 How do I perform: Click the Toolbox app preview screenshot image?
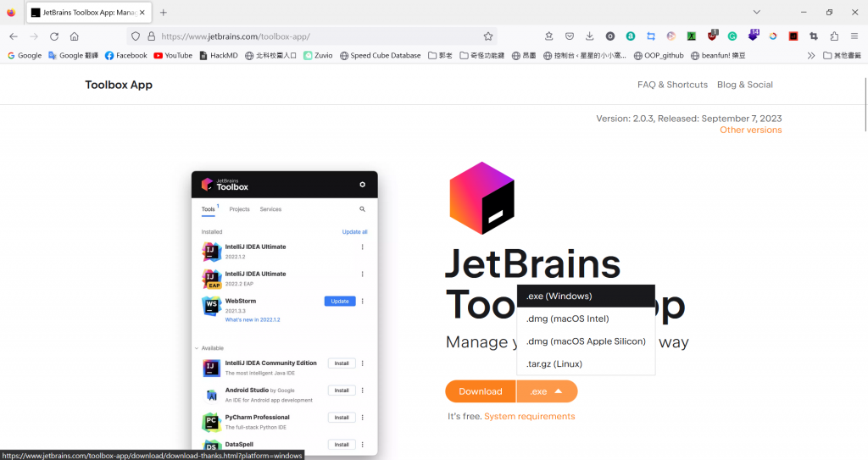(x=285, y=313)
